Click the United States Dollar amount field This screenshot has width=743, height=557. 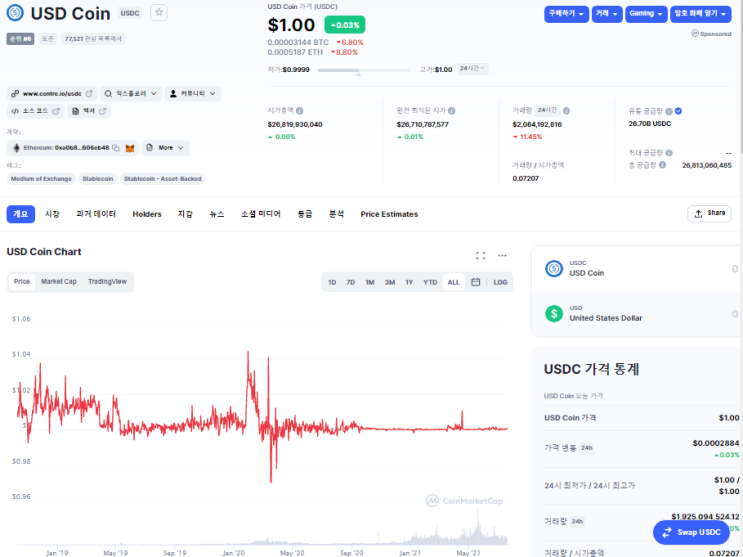click(x=735, y=314)
